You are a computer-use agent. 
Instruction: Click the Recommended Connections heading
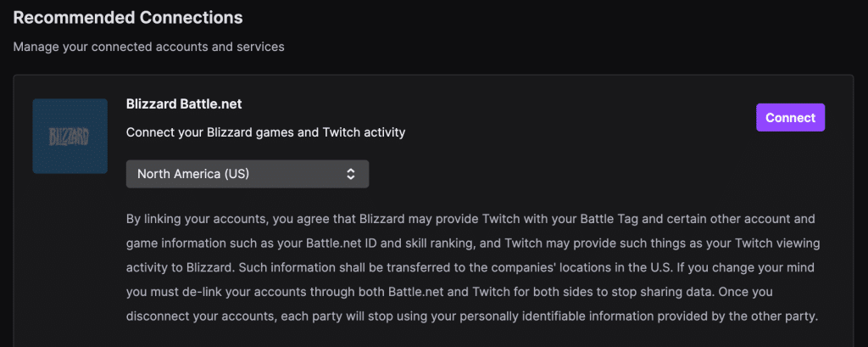128,17
